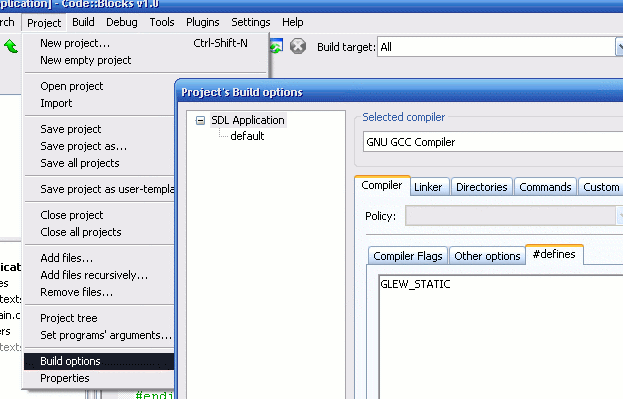Open the Build menu
The height and width of the screenshot is (399, 623).
[x=83, y=22]
